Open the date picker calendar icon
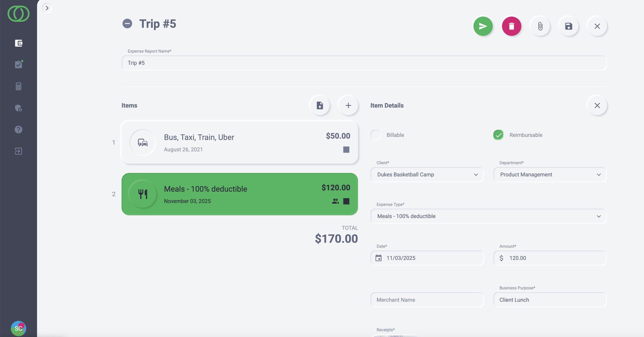This screenshot has height=337, width=644. coord(378,258)
